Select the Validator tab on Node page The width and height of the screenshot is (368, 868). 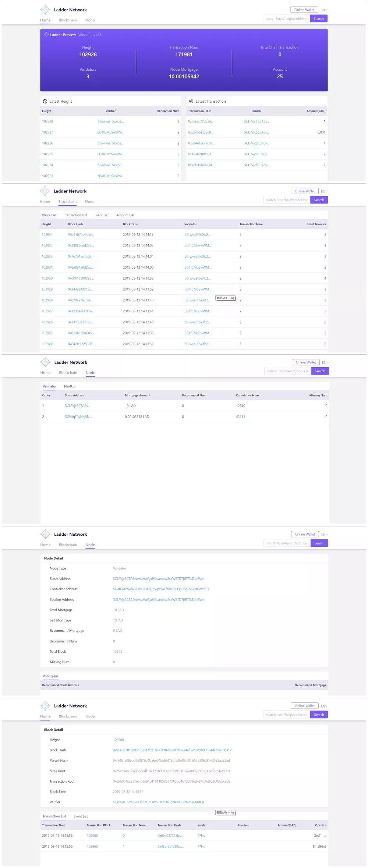click(50, 386)
